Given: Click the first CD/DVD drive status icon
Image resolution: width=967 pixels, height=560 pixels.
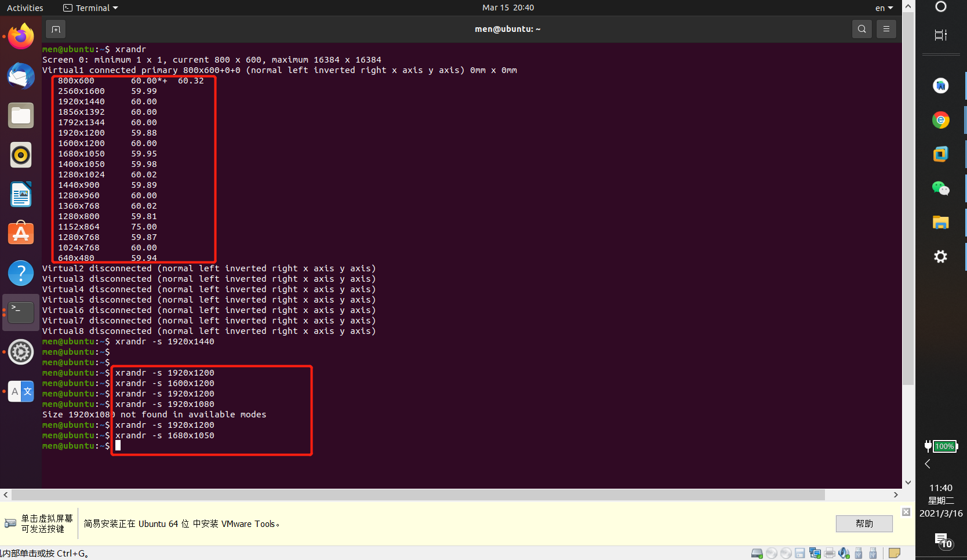Looking at the screenshot, I should [771, 553].
